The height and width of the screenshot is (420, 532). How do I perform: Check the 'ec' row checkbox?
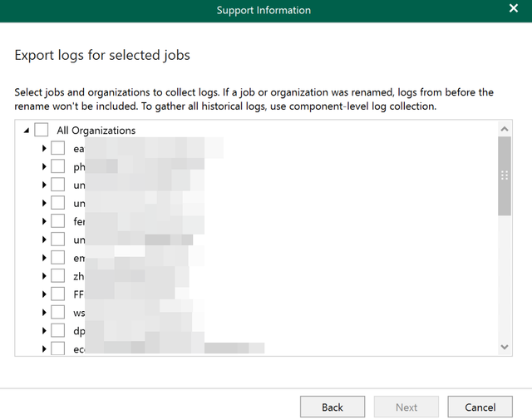(57, 348)
